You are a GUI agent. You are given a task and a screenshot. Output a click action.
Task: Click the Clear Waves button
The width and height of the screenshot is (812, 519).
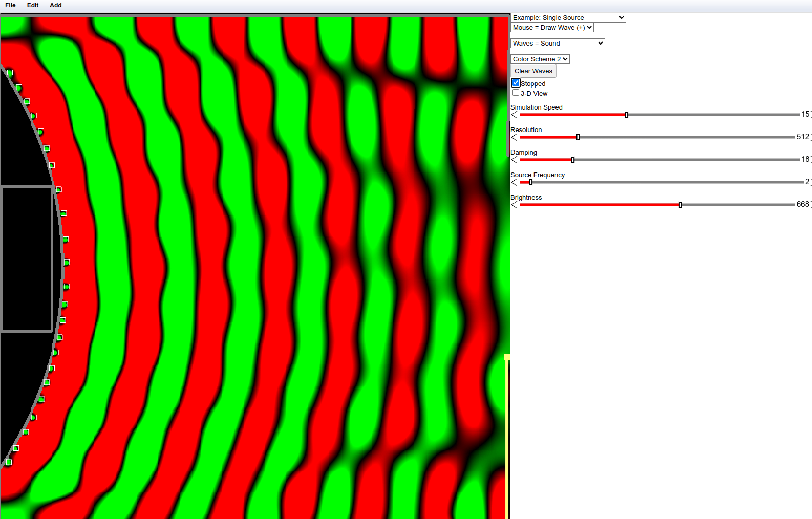pyautogui.click(x=533, y=71)
